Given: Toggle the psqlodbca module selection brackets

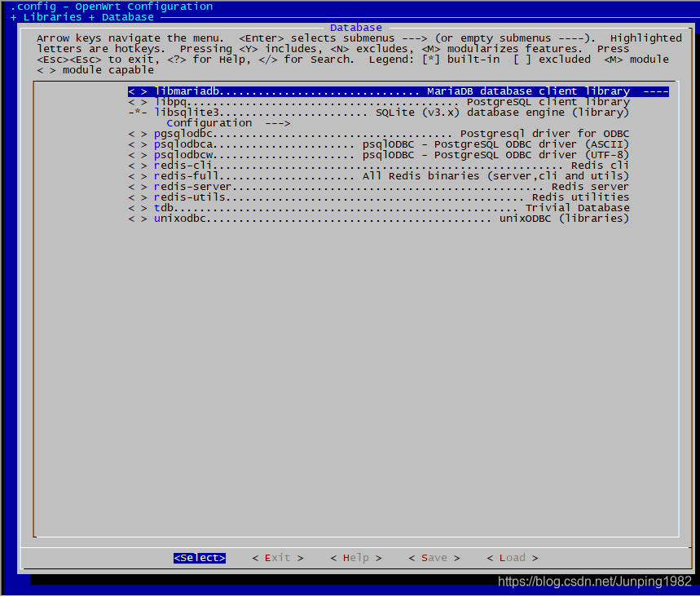Looking at the screenshot, I should [x=138, y=145].
